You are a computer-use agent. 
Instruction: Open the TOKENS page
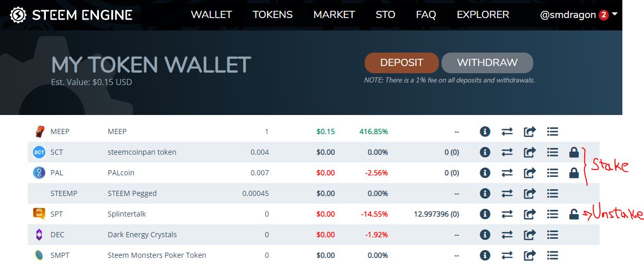point(273,15)
